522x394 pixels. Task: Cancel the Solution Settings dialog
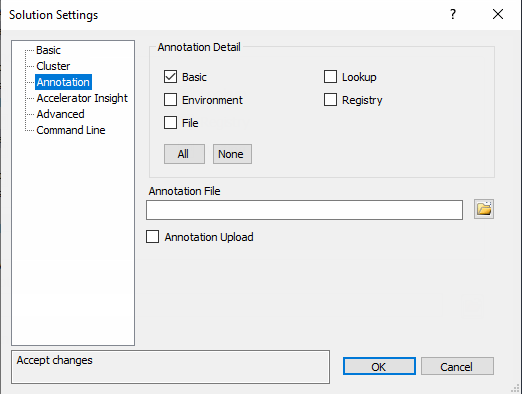[457, 367]
